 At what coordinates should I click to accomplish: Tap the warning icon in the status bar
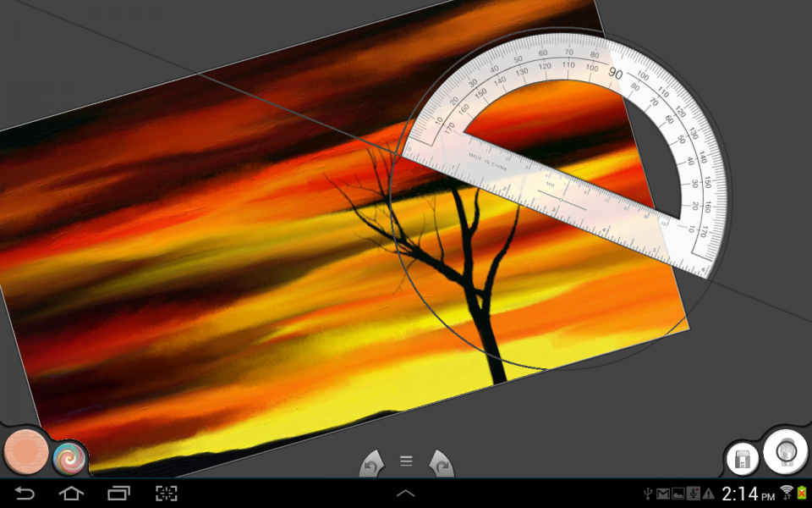tap(708, 493)
